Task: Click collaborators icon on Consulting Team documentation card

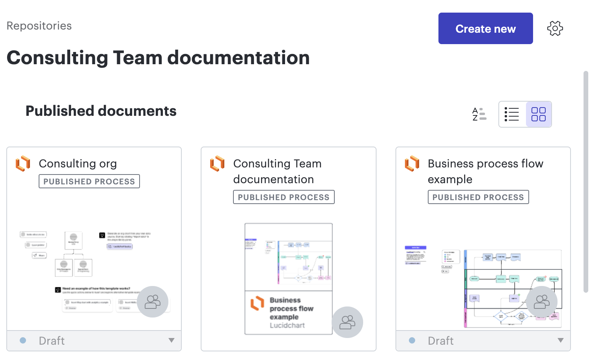Action: point(347,322)
